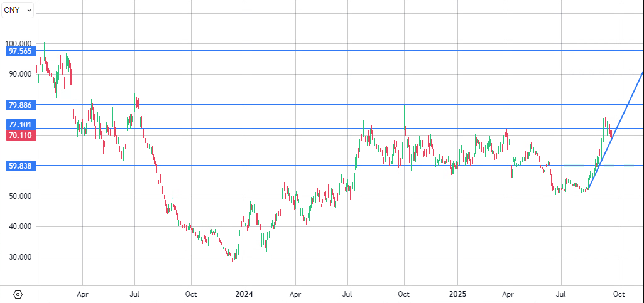Open the chart settings hexagon icon
This screenshot has height=303, width=644.
(18, 294)
